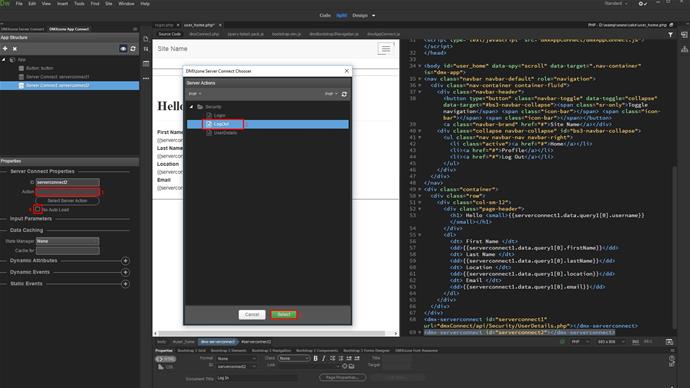690x388 pixels.
Task: Toggle the eye visibility icon in App Structure
Action: pyautogui.click(x=123, y=48)
